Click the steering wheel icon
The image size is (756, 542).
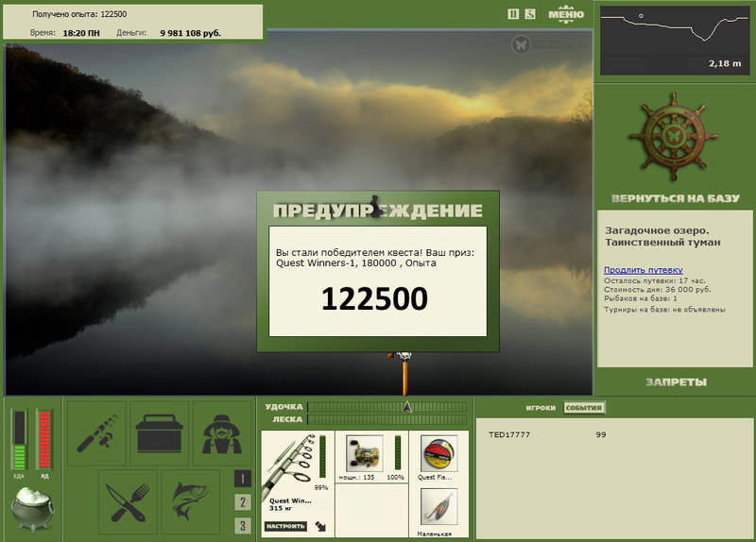[x=674, y=137]
